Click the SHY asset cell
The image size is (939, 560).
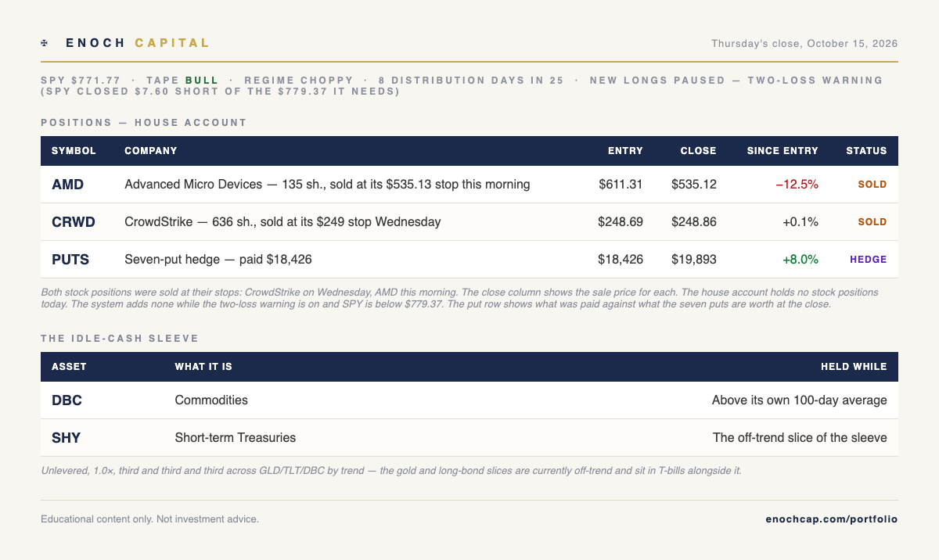(x=66, y=438)
